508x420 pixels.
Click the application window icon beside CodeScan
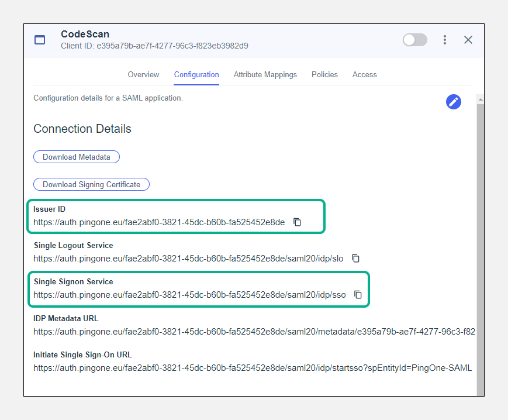coord(40,40)
